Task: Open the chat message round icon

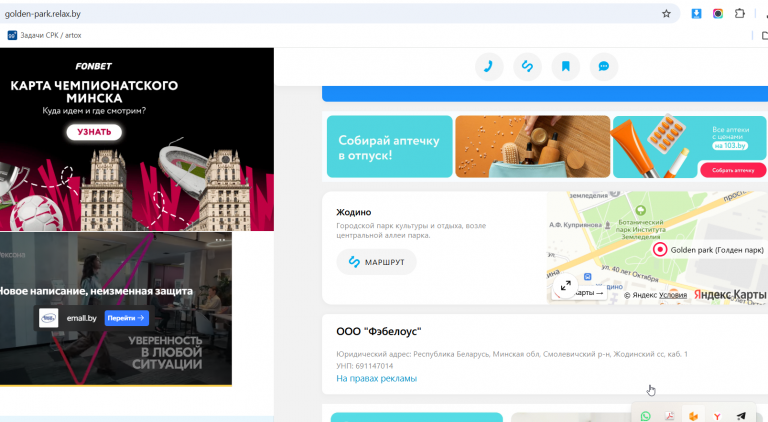Action: point(603,67)
